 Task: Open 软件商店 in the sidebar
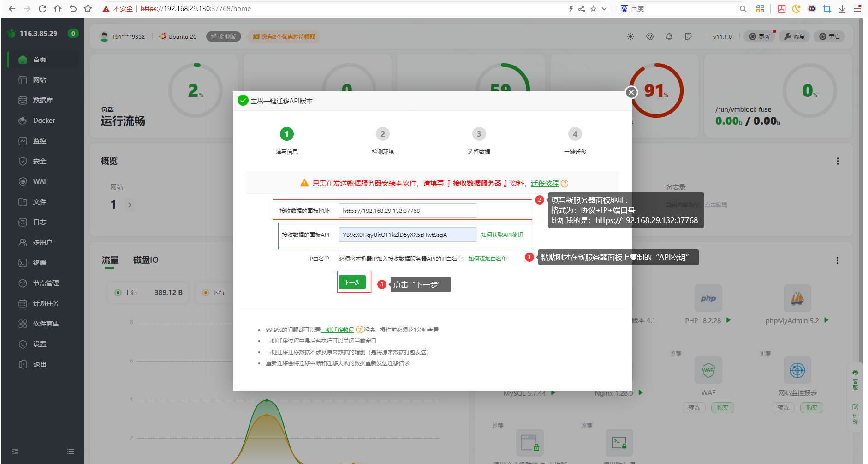pos(46,324)
